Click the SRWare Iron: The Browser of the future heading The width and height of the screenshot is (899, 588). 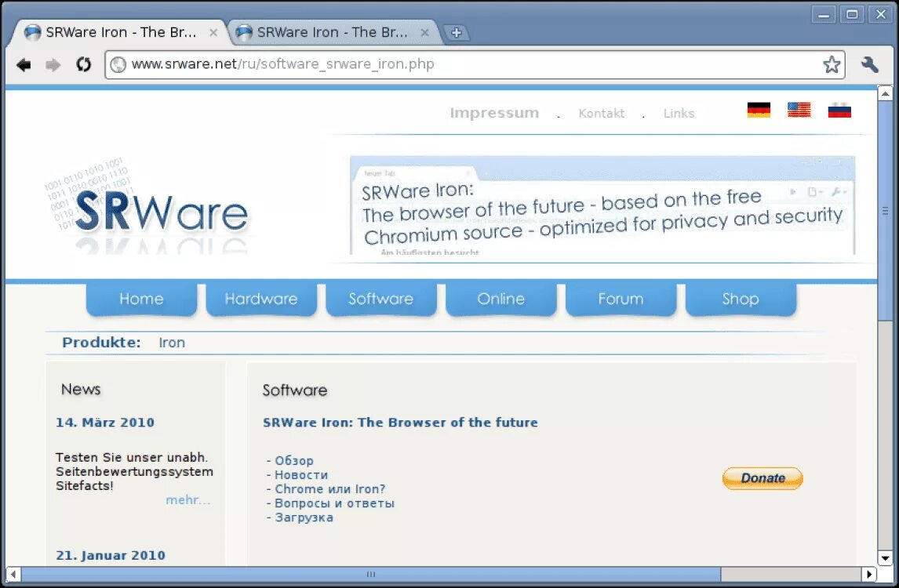(400, 423)
